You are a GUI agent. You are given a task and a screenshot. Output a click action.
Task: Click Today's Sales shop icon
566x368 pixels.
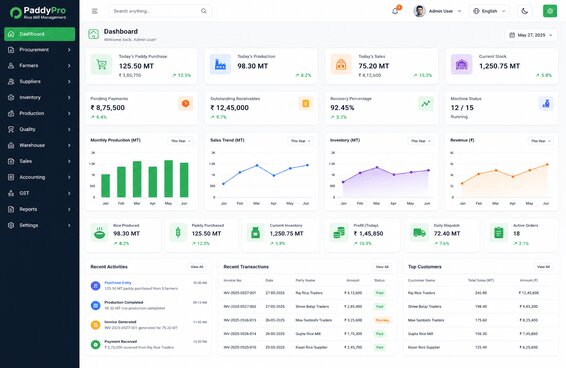click(341, 65)
